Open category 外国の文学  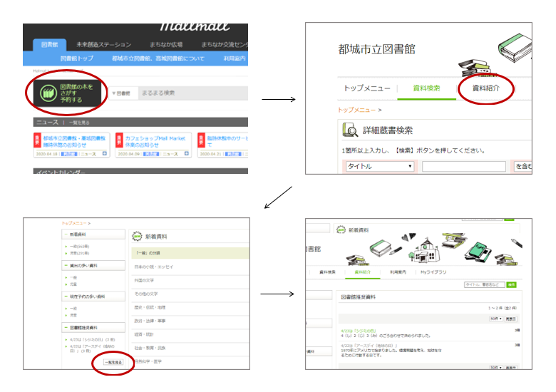click(x=144, y=280)
